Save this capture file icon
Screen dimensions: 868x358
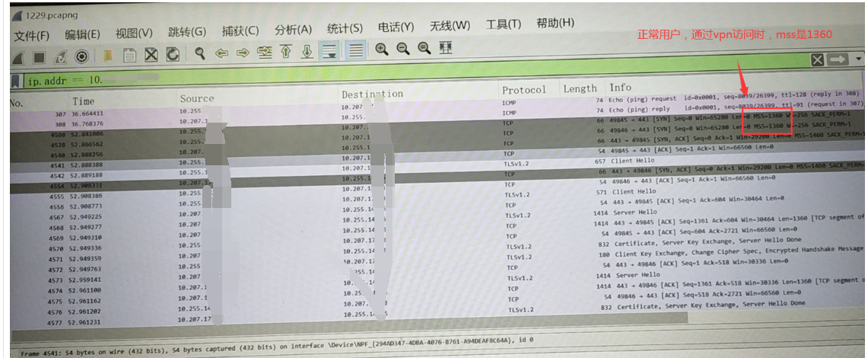129,55
